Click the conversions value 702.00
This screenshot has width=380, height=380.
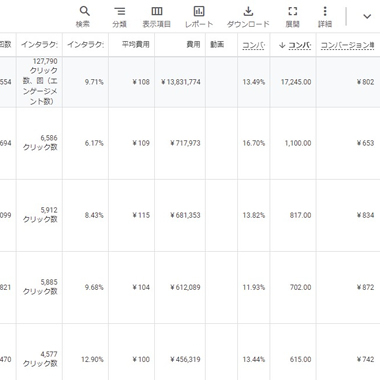tap(300, 287)
